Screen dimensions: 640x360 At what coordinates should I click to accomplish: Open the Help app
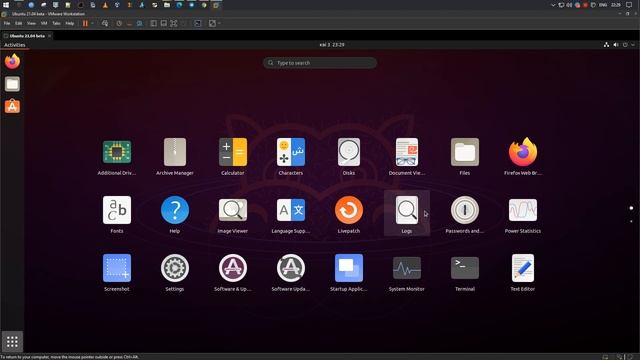175,215
